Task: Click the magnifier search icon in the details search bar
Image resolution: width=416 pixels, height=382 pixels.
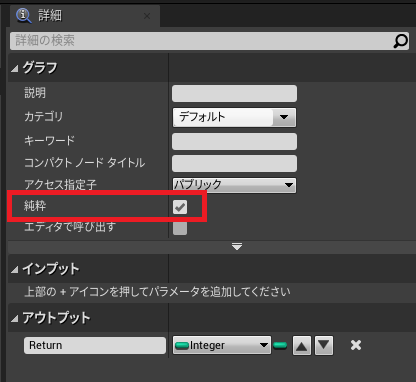Action: point(400,41)
